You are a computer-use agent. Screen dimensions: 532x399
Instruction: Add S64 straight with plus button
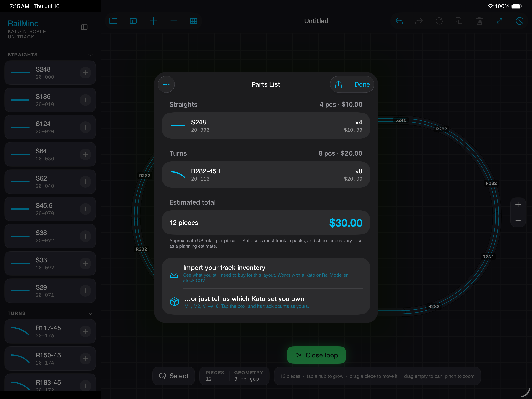click(x=85, y=154)
